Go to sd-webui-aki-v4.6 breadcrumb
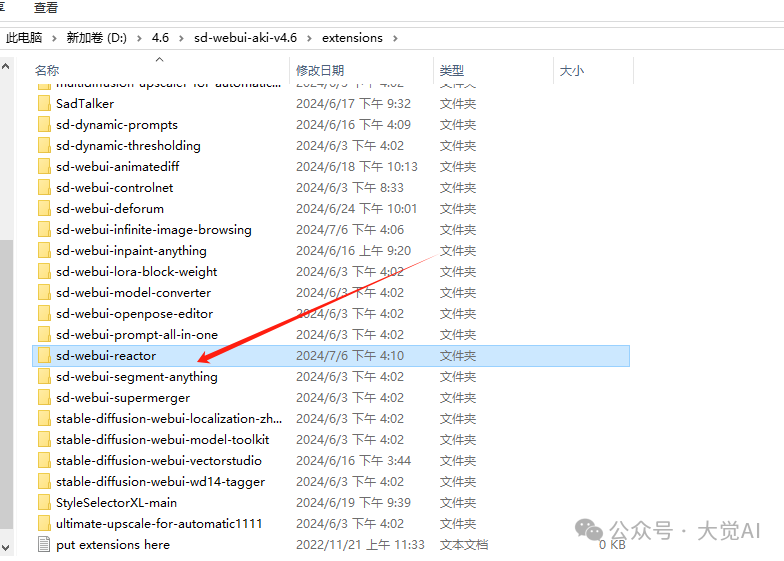 point(246,38)
